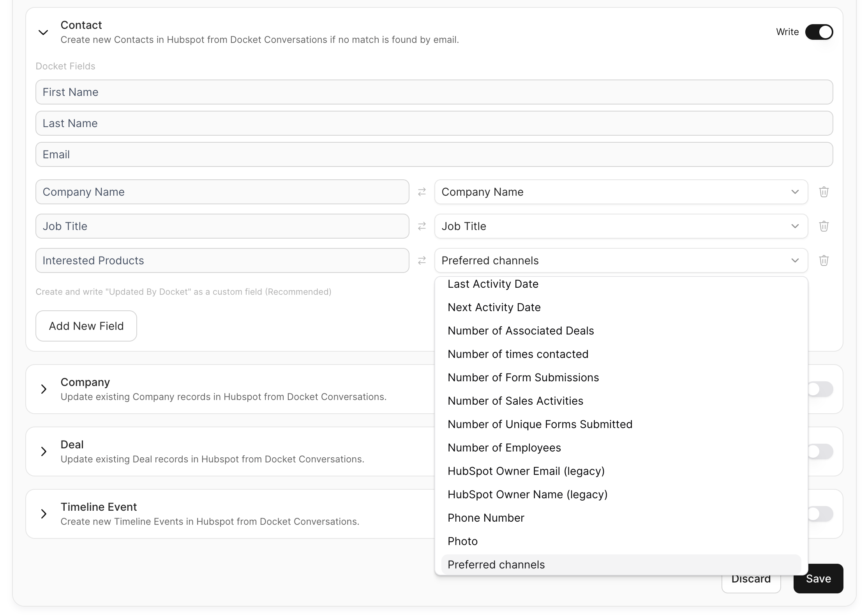Viewport: 868px width, 616px height.
Task: Expand the Timeline Event section
Action: click(x=44, y=514)
